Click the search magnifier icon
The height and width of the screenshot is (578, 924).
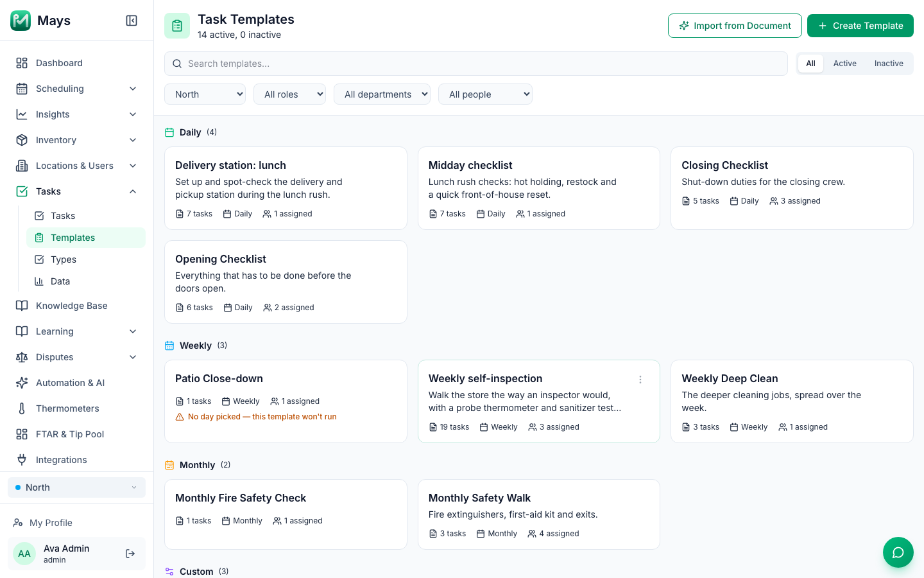coord(177,64)
